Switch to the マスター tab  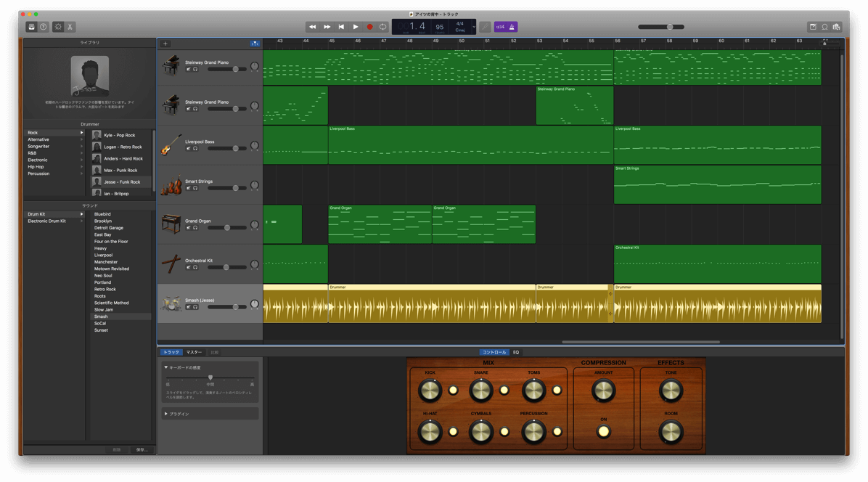pos(194,352)
